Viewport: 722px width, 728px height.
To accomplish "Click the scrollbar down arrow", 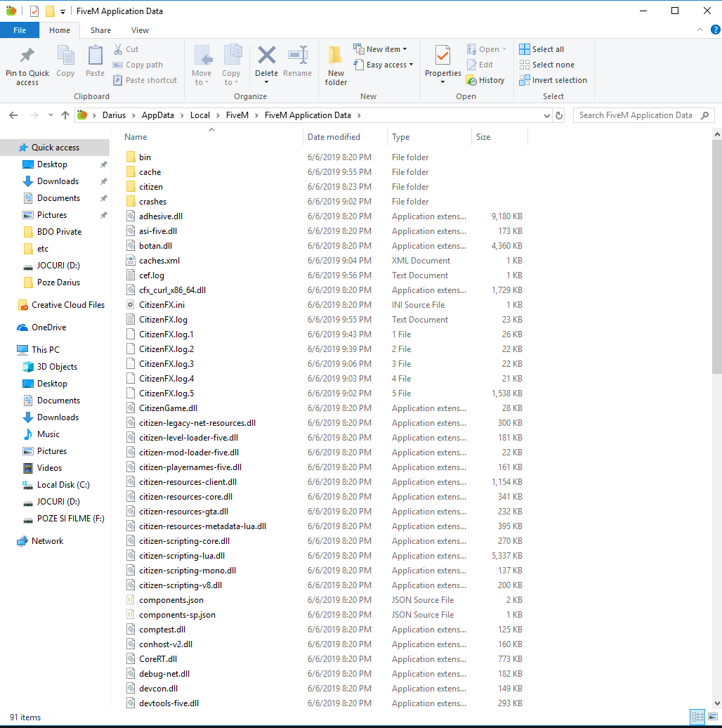I will (717, 703).
